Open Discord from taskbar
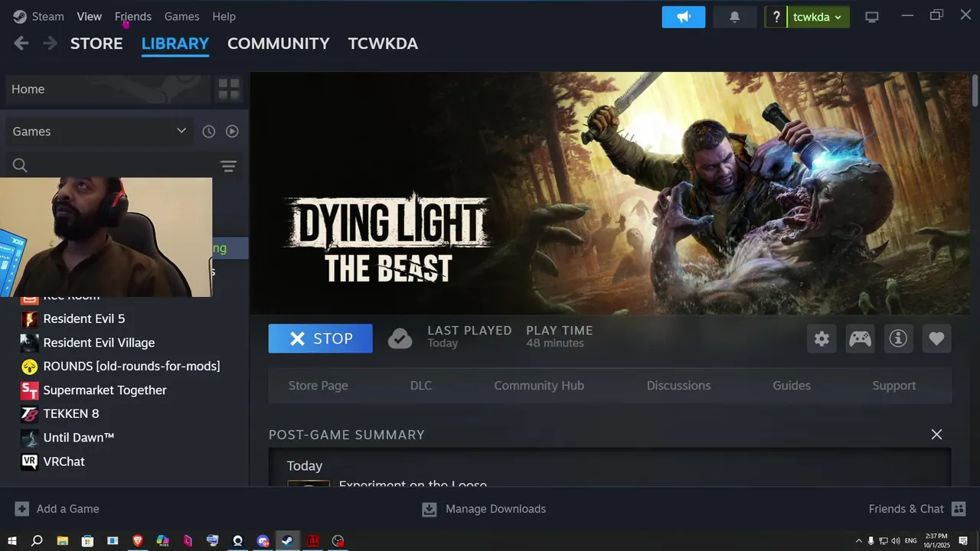This screenshot has width=980, height=551. (263, 541)
